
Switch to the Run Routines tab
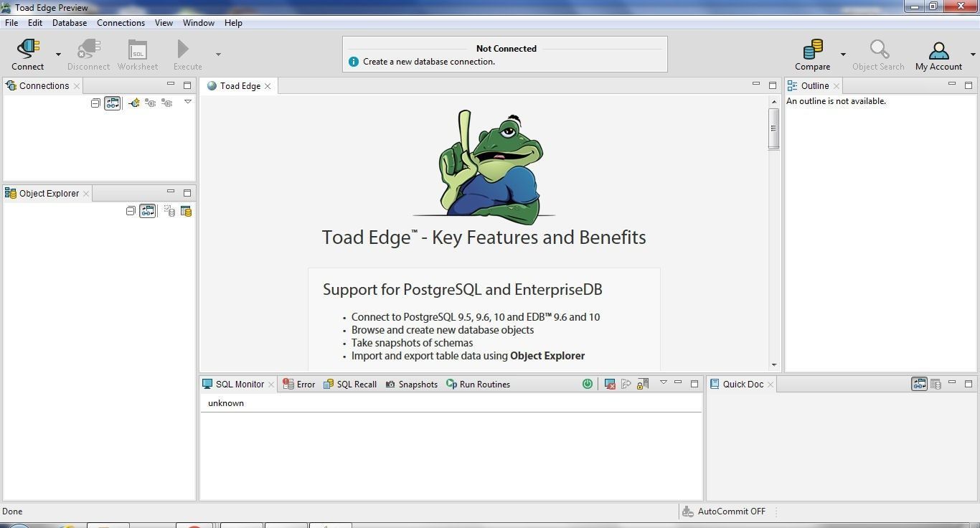478,385
